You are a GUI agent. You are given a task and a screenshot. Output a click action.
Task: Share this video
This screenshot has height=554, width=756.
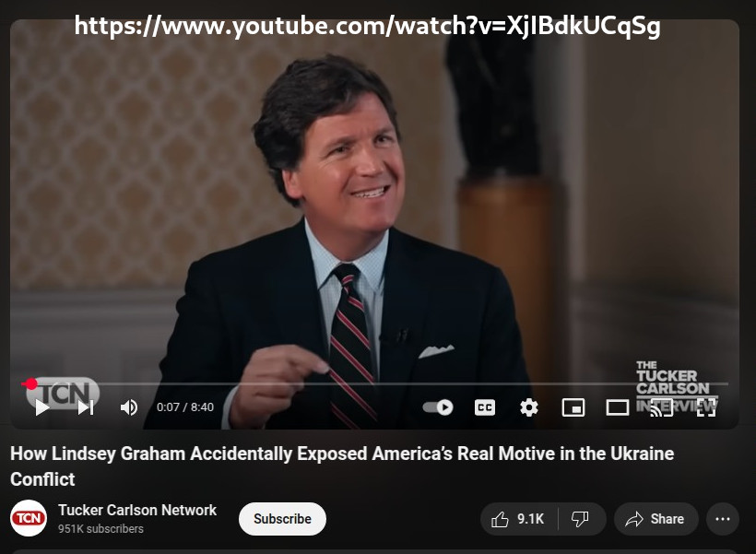[656, 519]
